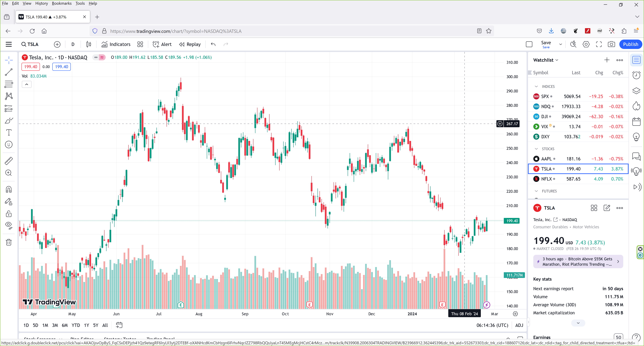Open the hotlists flame panel
This screenshot has width=644, height=346.
pyautogui.click(x=636, y=106)
